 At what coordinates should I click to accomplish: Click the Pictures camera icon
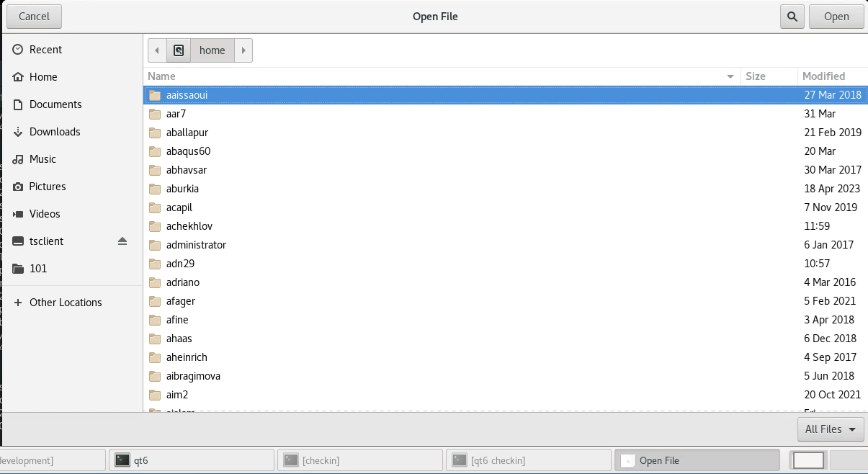click(18, 187)
